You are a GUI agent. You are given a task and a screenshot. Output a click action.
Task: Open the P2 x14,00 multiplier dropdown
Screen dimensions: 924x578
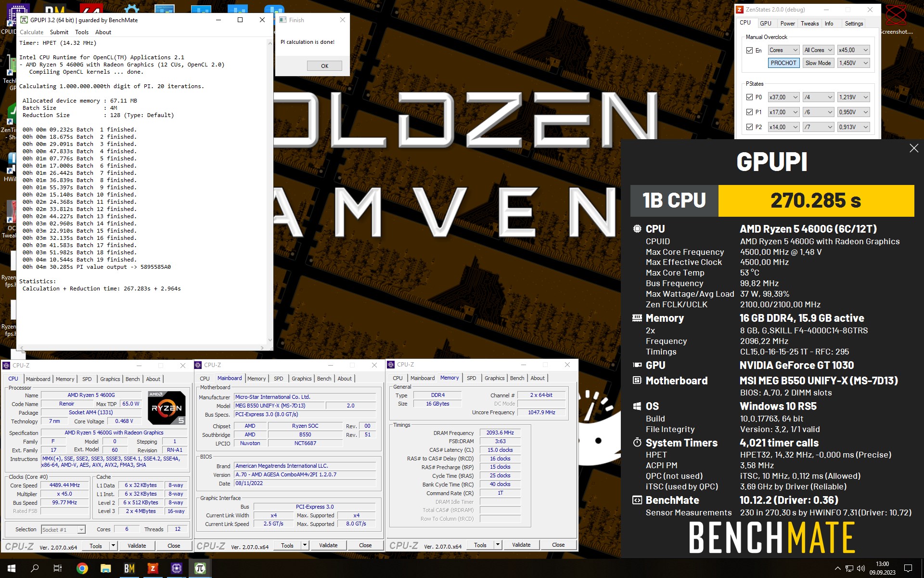pos(783,127)
